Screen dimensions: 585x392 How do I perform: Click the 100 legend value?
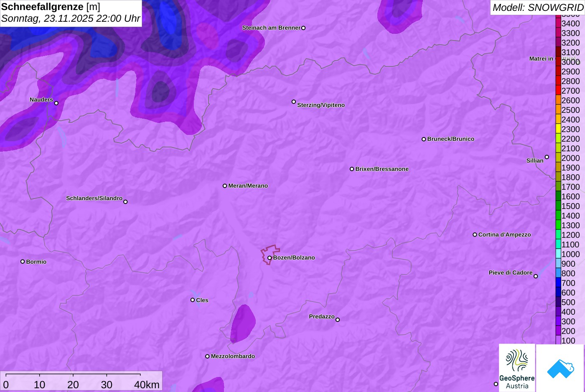click(568, 341)
